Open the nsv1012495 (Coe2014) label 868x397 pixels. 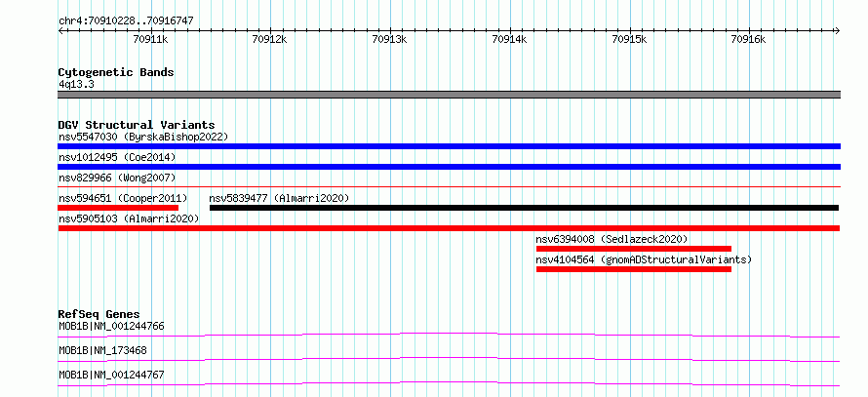117,157
